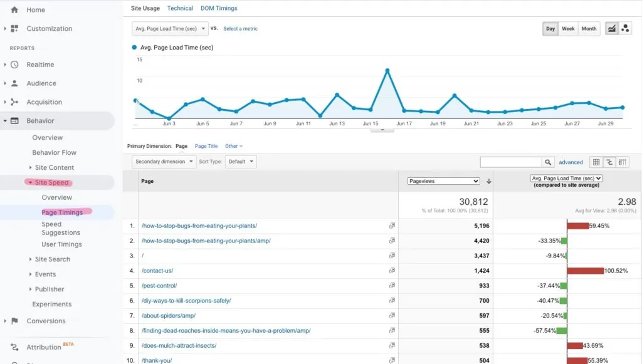This screenshot has height=364, width=642.
Task: Click the peak data point on chart
Action: pos(387,70)
